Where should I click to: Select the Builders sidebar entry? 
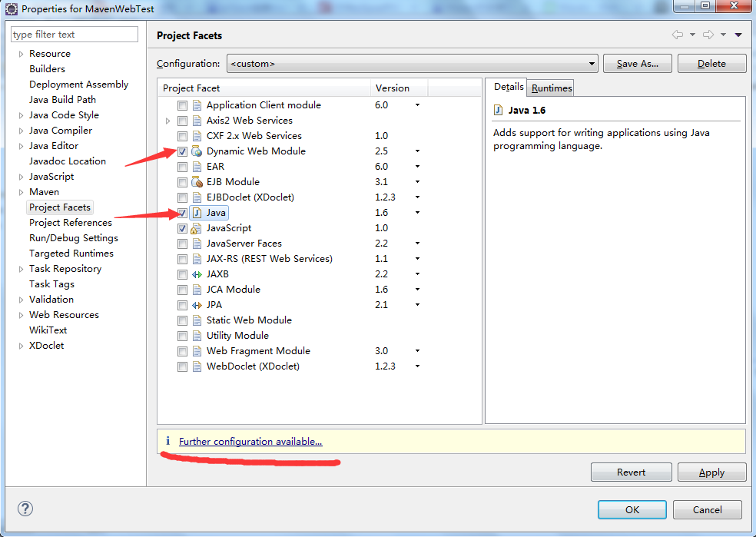pos(47,69)
